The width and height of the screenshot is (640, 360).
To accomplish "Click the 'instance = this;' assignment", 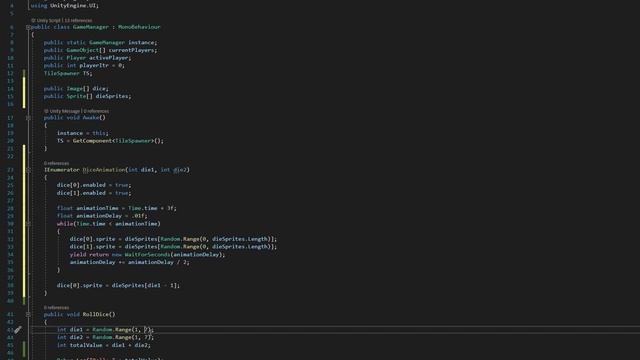I will [x=83, y=133].
